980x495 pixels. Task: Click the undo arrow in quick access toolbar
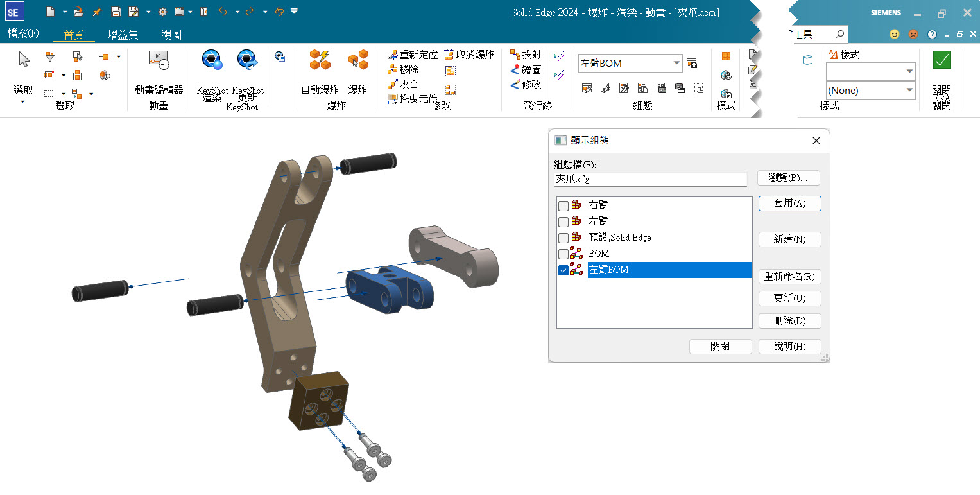click(223, 12)
